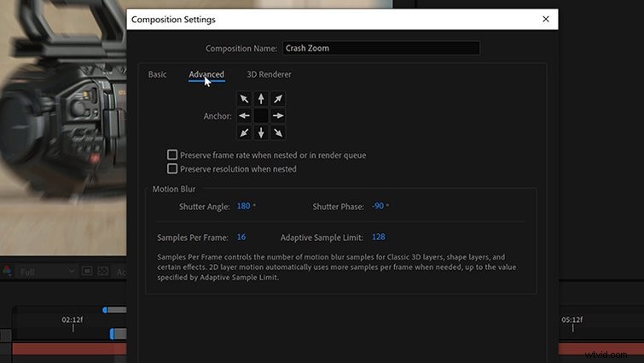This screenshot has height=363, width=644.
Task: Set anchor to top-center arrow
Action: [x=261, y=99]
